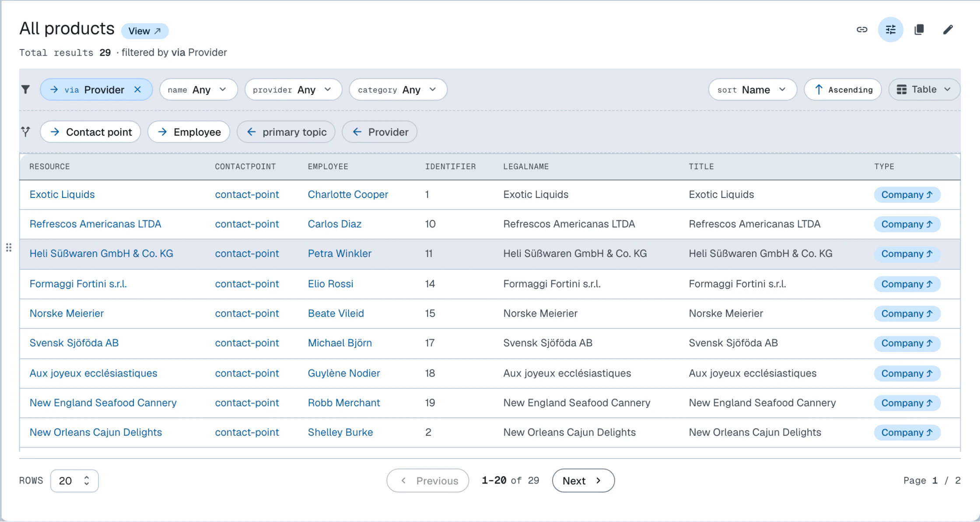
Task: Copy link using the chain icon
Action: pyautogui.click(x=862, y=29)
